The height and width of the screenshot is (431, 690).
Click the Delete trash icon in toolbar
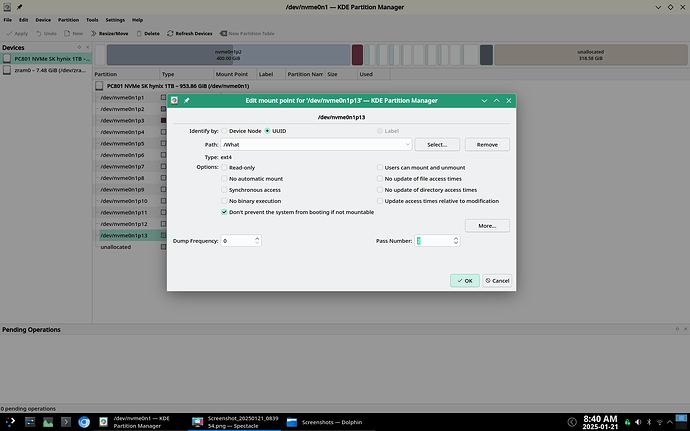(x=139, y=33)
